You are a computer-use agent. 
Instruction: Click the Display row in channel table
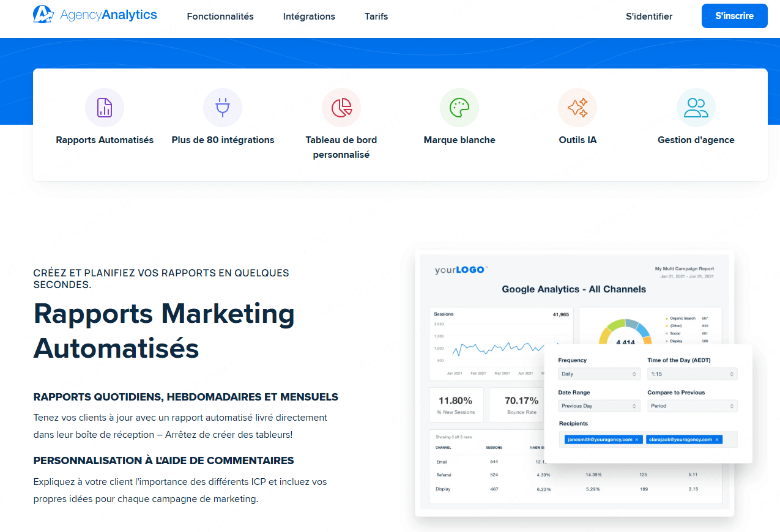tap(576, 489)
